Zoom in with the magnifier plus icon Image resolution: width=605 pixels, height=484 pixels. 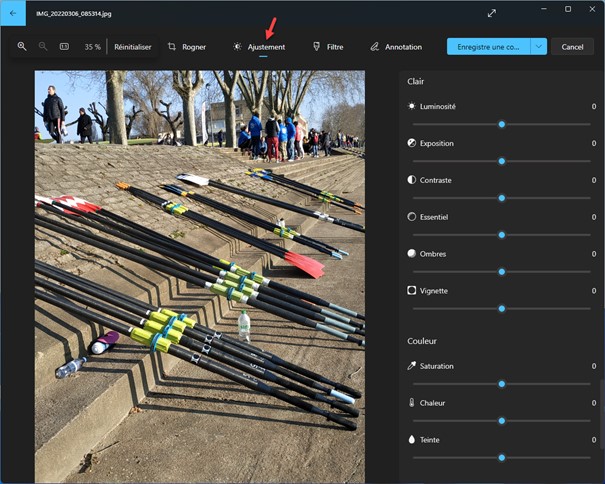[22, 47]
